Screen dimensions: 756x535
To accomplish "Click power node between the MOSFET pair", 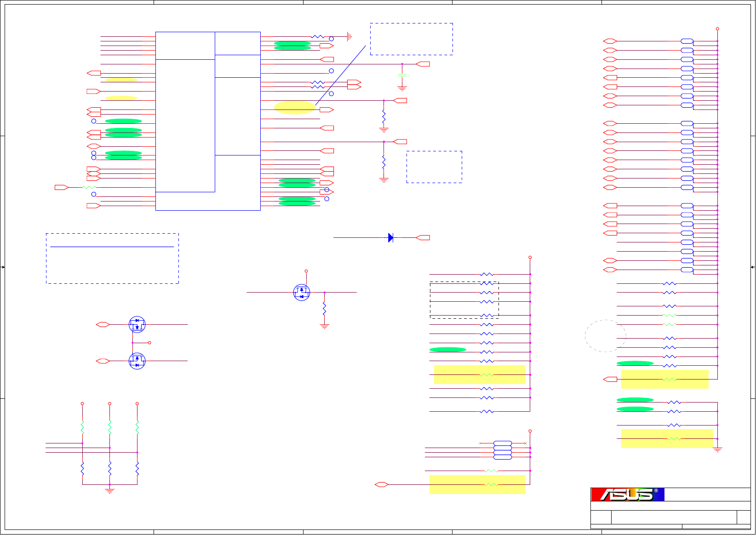I will 149,343.
